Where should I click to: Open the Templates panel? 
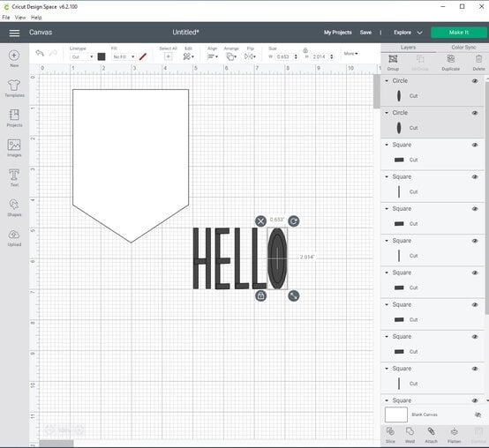[x=14, y=88]
